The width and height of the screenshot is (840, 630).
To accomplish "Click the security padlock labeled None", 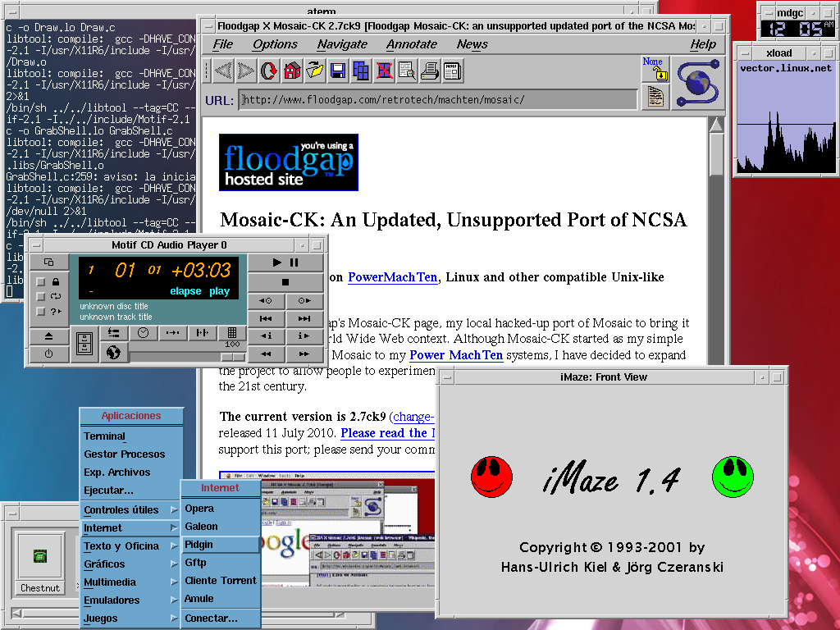I will pyautogui.click(x=655, y=69).
